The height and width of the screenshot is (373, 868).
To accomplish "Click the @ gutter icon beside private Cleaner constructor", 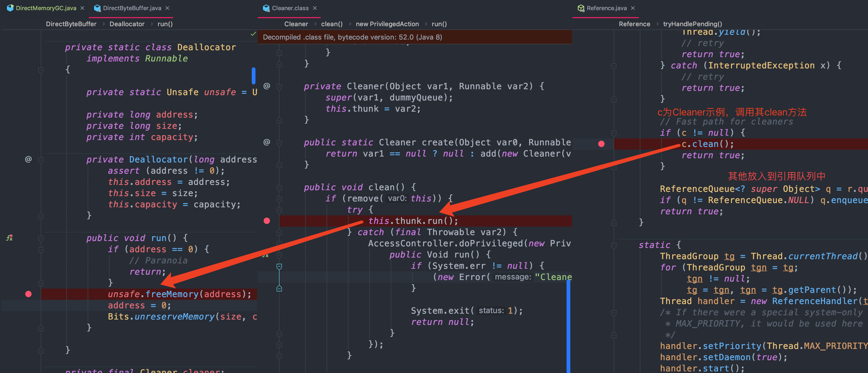I will 266,86.
